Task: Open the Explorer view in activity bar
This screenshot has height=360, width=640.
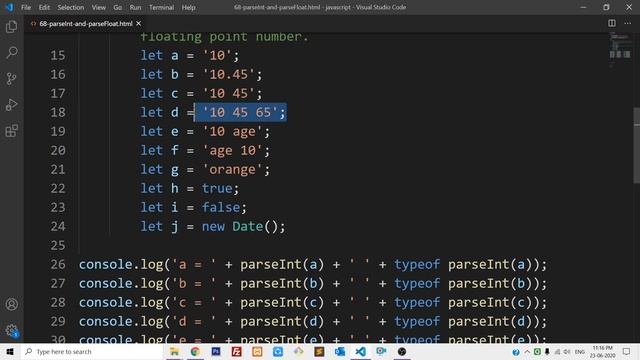Action: pyautogui.click(x=11, y=27)
